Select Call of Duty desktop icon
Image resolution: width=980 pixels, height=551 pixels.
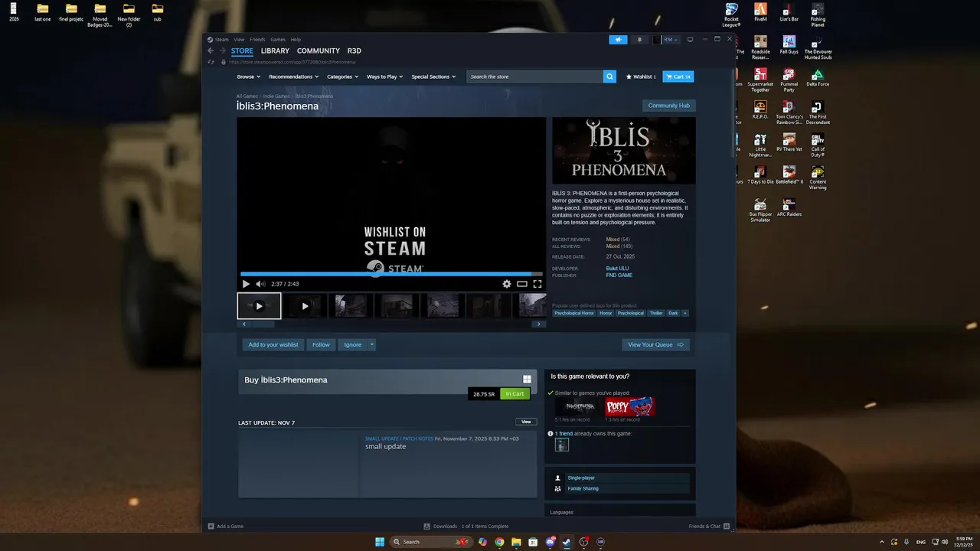click(818, 145)
